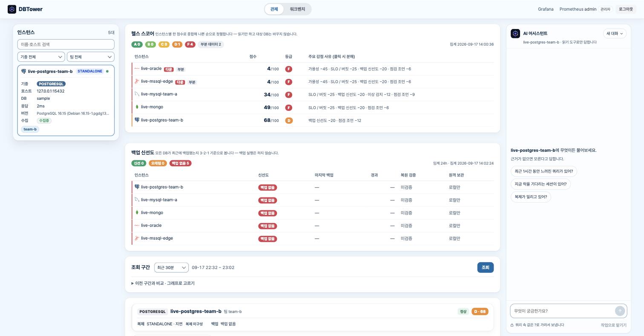The height and width of the screenshot is (336, 644).
Task: Click the DBTower logo icon
Action: coord(12,9)
